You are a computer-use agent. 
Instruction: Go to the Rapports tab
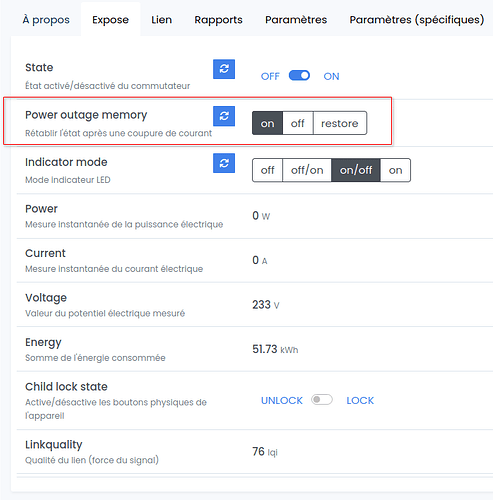click(x=218, y=20)
